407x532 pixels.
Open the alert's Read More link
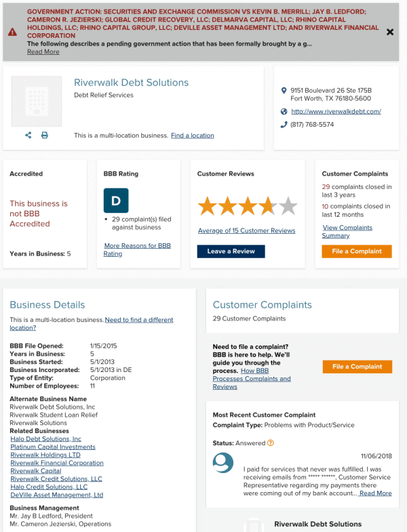pyautogui.click(x=43, y=52)
